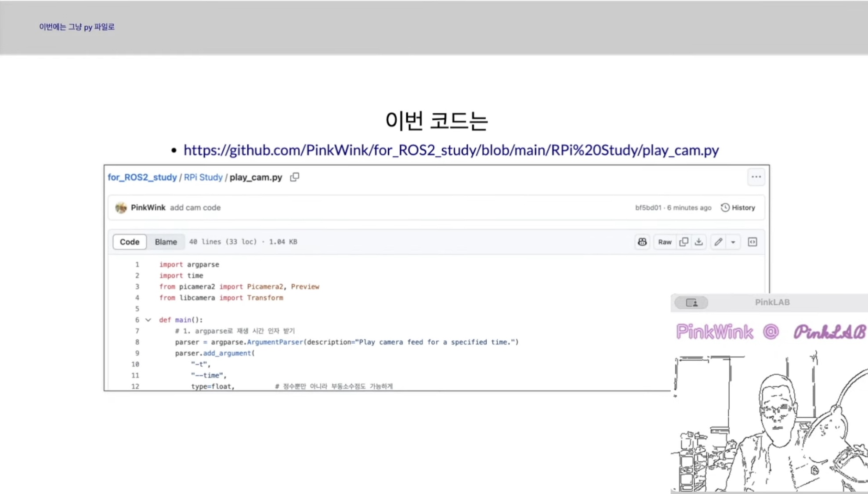This screenshot has width=868, height=494.
Task: Open RPi Study breadcrumb folder link
Action: [203, 177]
